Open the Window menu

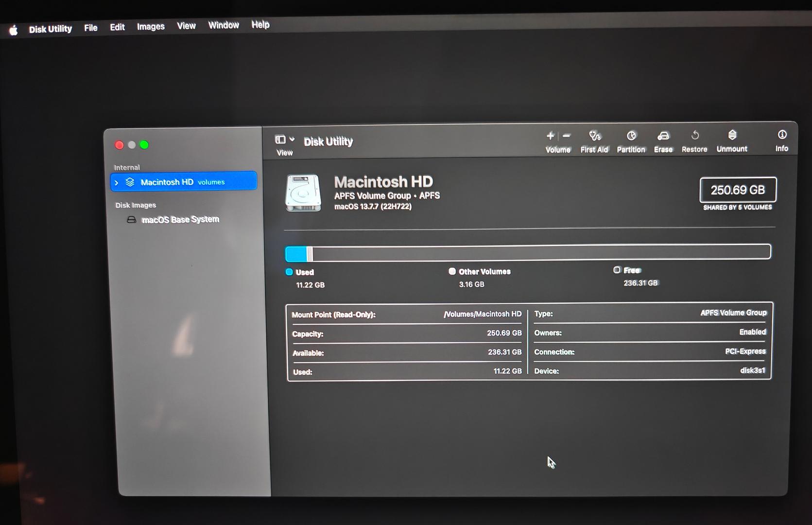[224, 25]
